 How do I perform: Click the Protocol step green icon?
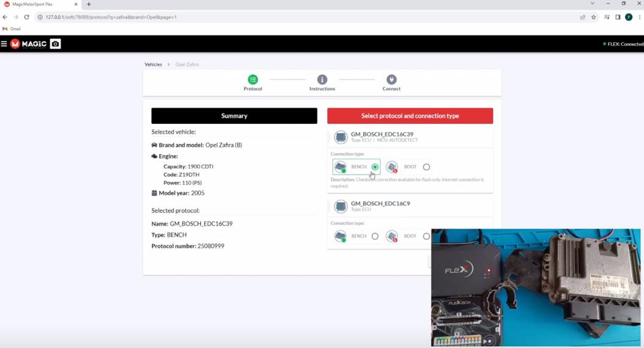coord(252,79)
